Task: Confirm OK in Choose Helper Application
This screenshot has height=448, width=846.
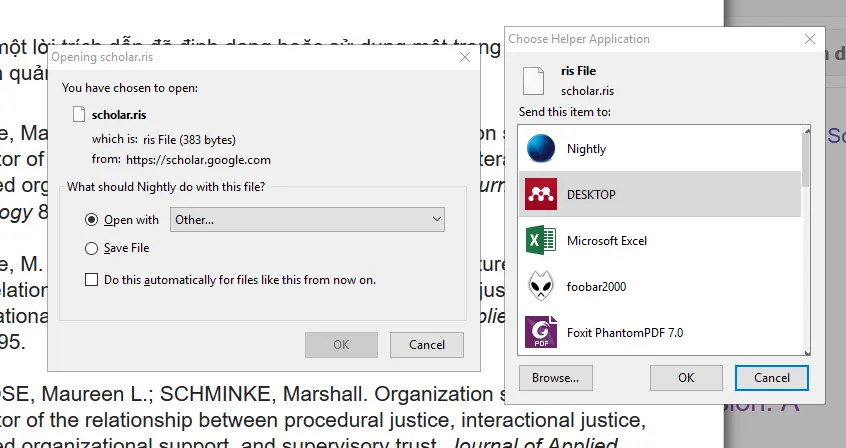Action: (x=686, y=378)
